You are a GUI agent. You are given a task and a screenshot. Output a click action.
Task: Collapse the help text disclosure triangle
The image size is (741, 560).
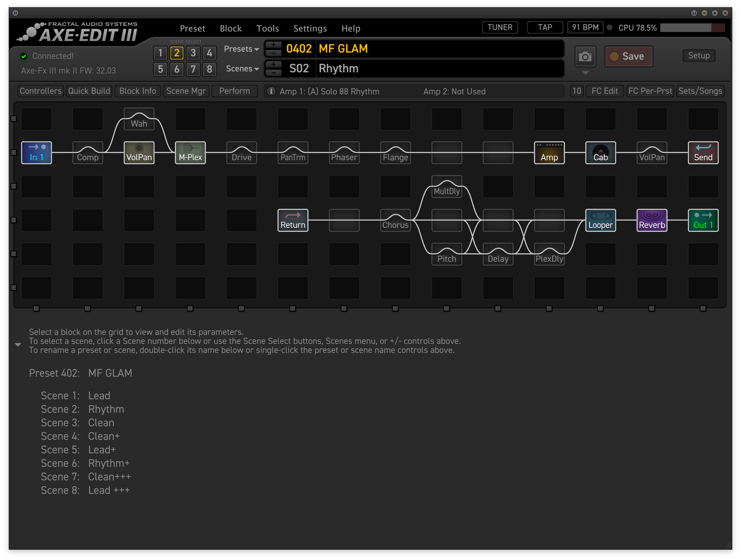coord(18,345)
